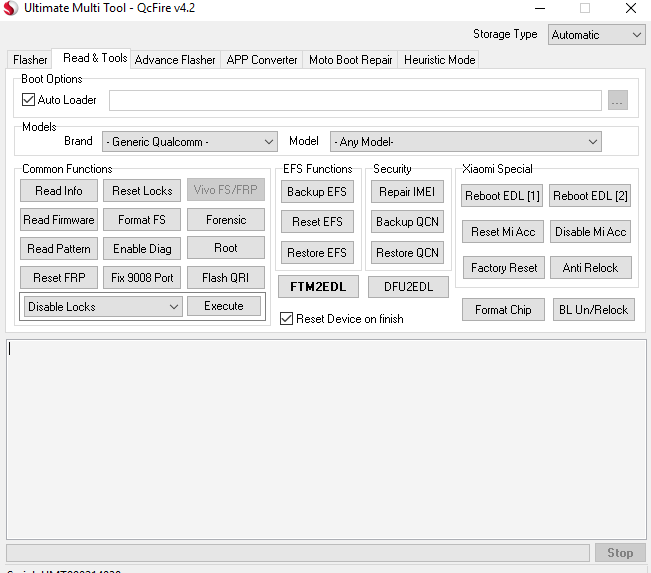651x573 pixels.
Task: Click the Backup EFS button
Action: (x=317, y=191)
